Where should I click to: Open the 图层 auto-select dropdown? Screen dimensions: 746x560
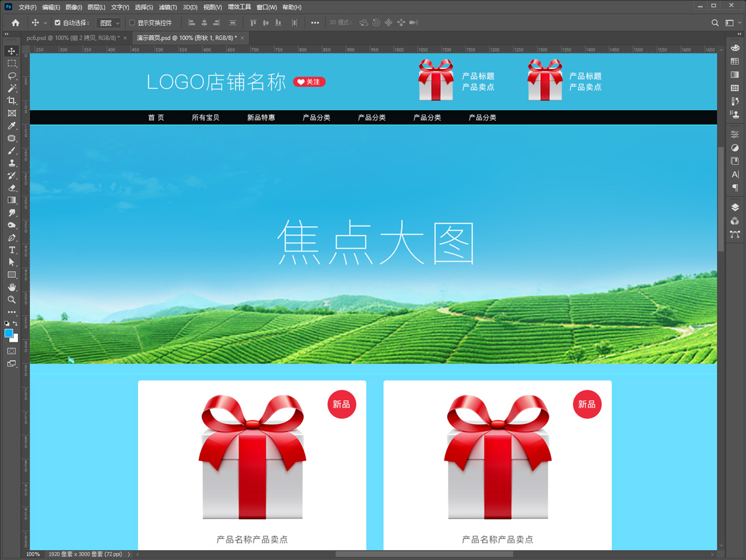coord(109,23)
